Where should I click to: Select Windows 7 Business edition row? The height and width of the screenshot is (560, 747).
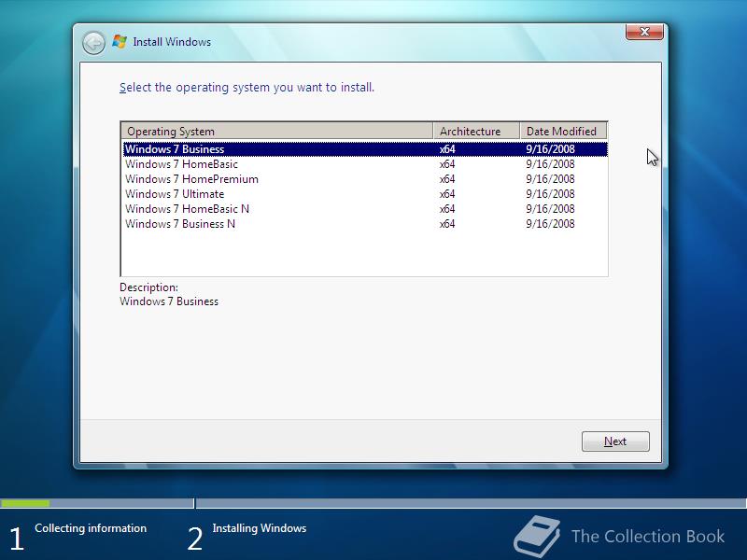tap(365, 149)
